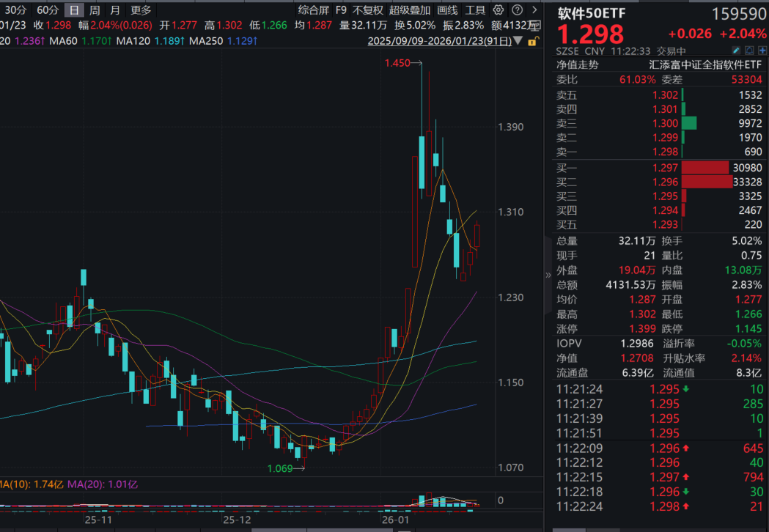The image size is (769, 532).
Task: Open the chart settings gear icon
Action: [498, 10]
